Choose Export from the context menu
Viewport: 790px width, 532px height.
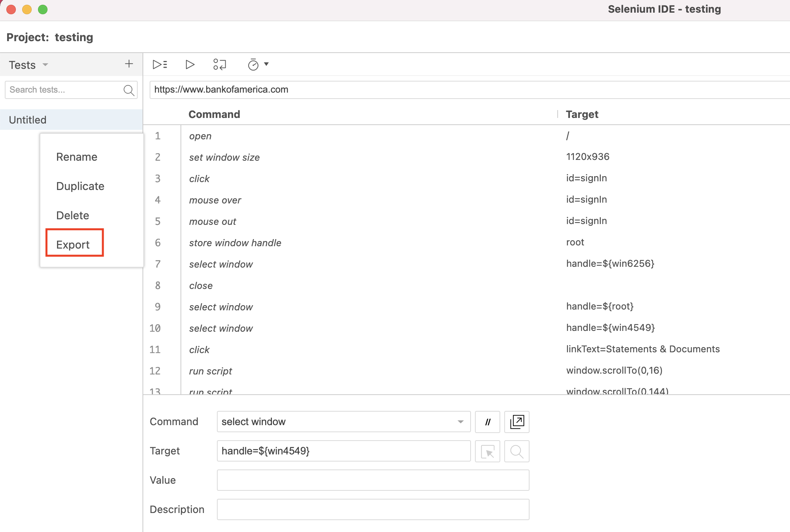click(x=74, y=244)
